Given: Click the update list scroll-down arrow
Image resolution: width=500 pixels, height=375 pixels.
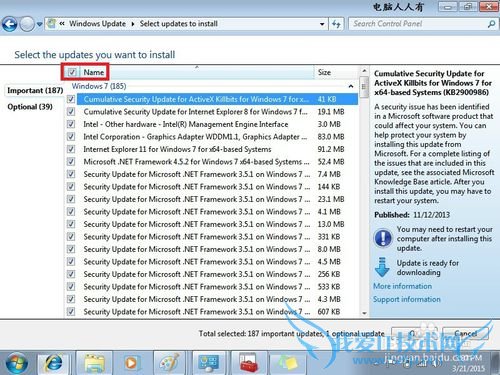Looking at the screenshot, I should [364, 313].
